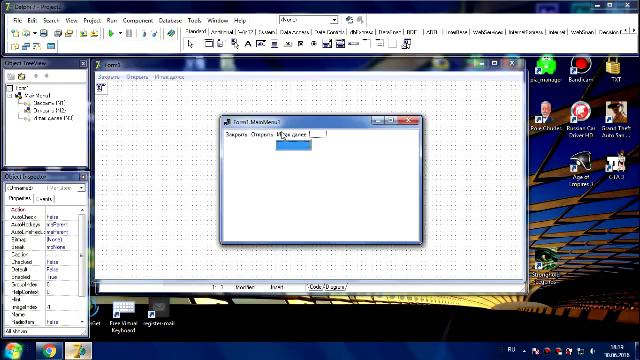Select the Frames component in palette

209,44
